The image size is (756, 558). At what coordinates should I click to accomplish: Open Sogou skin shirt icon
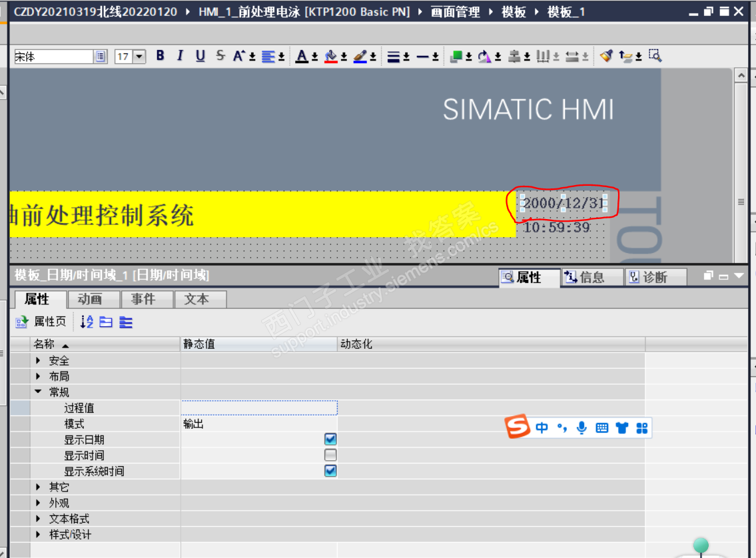[x=622, y=428]
